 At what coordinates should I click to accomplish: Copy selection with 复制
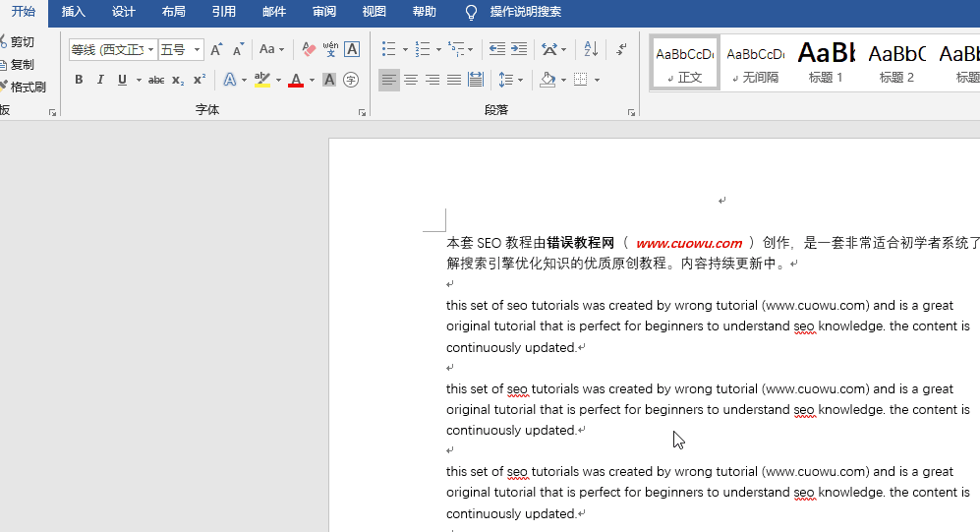pyautogui.click(x=17, y=64)
